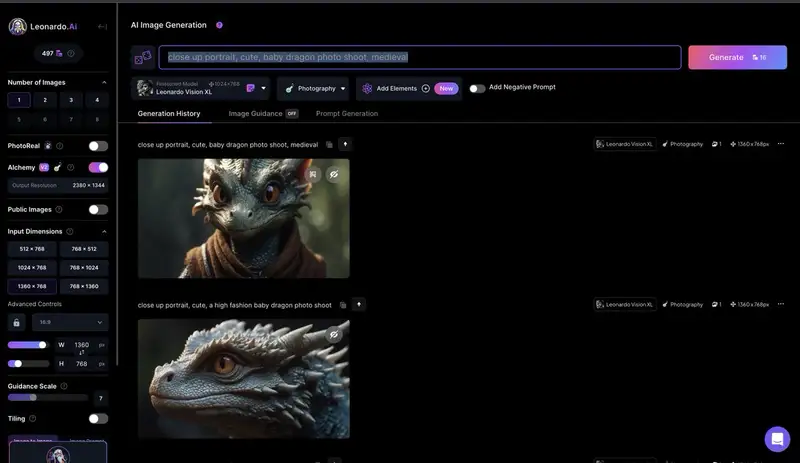Select 4 images count

coord(97,100)
